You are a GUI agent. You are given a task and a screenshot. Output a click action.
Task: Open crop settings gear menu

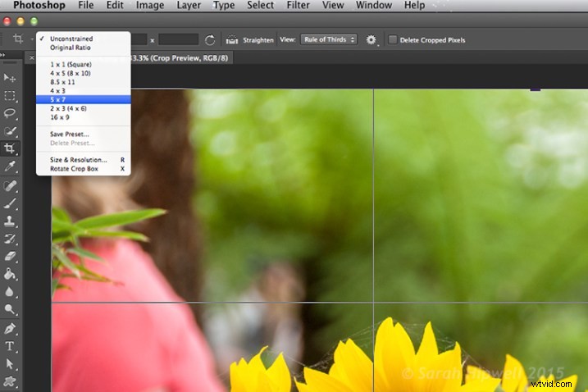point(371,39)
